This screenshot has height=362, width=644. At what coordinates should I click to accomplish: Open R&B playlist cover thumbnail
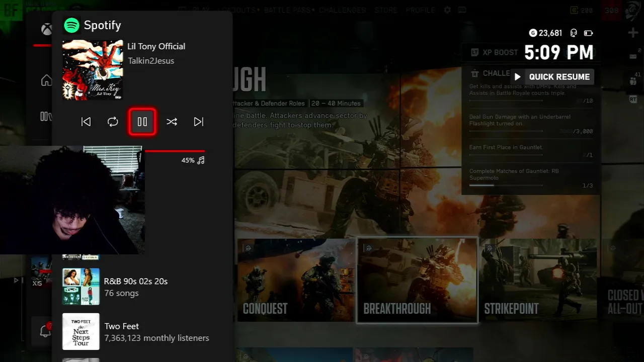pos(80,287)
